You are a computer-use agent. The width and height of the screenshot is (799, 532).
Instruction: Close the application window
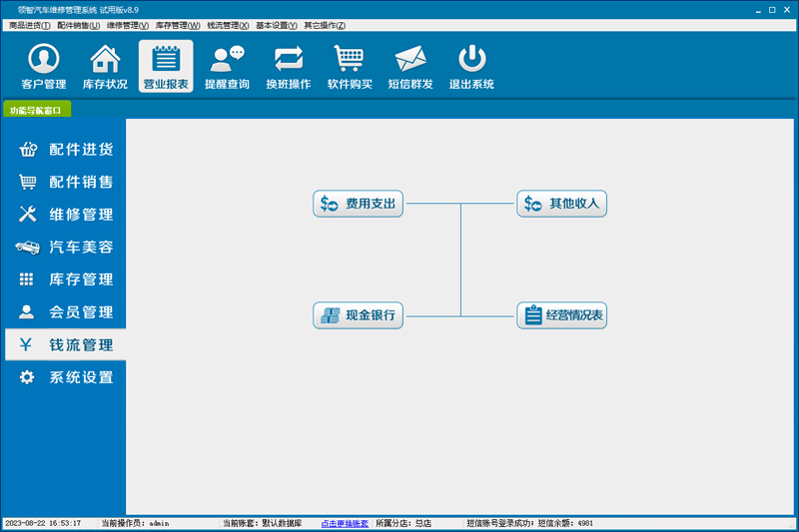pyautogui.click(x=787, y=10)
